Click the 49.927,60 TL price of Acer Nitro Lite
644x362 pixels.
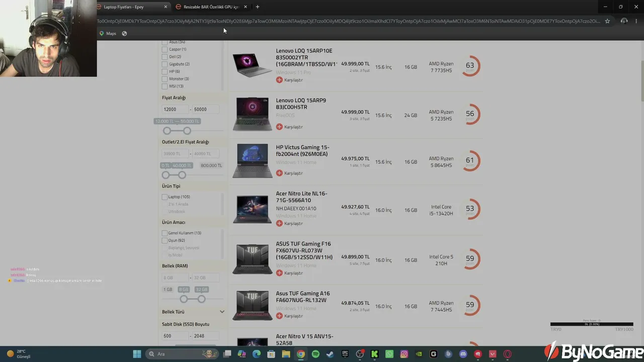(355, 207)
